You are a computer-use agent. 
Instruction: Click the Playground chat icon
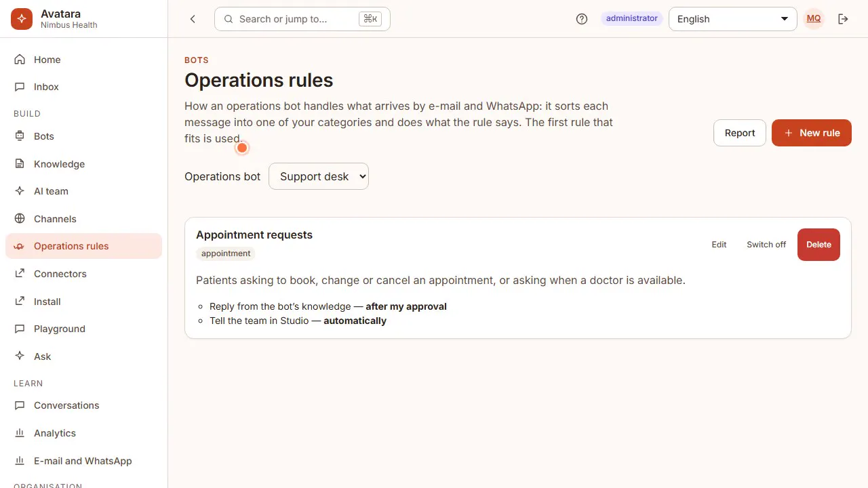20,329
